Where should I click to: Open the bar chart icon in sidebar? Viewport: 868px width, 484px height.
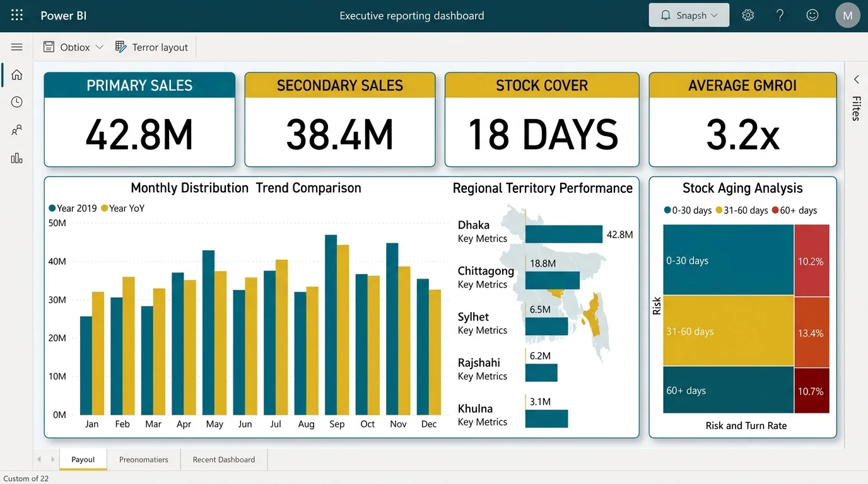click(x=17, y=158)
